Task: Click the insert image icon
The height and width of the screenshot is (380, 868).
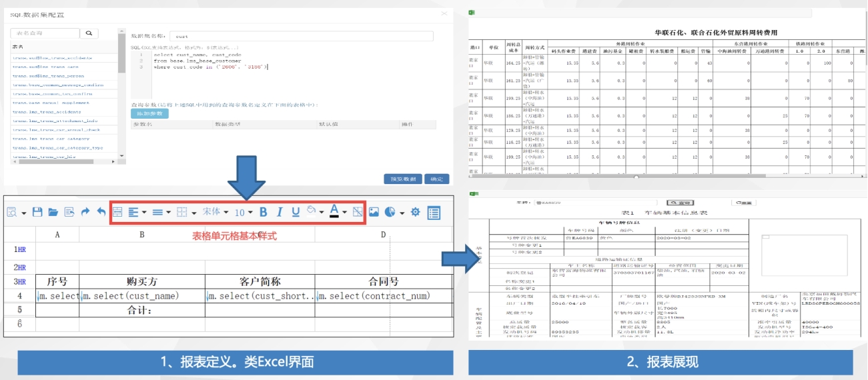Action: tap(374, 212)
